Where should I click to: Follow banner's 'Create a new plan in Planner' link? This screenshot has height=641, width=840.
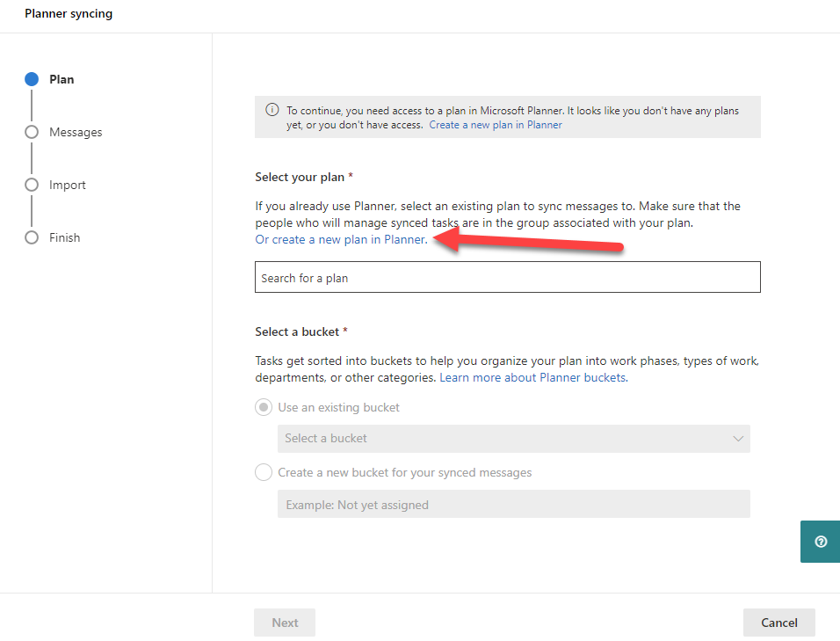coord(496,125)
